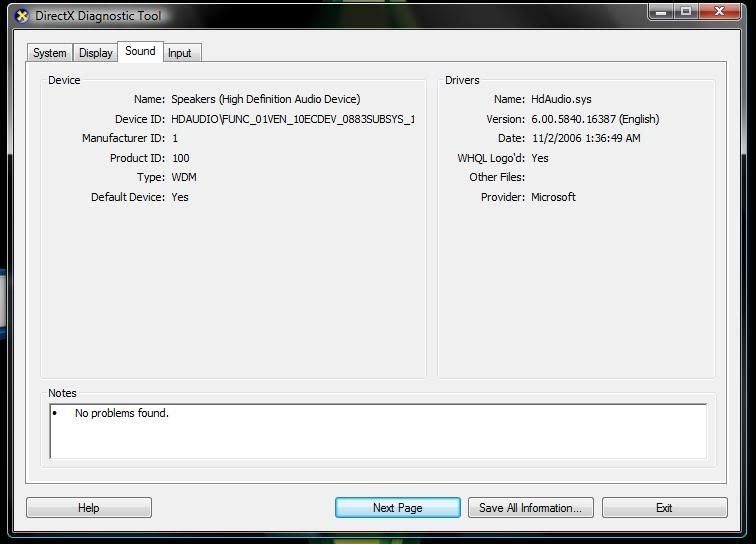This screenshot has height=544, width=756.
Task: Click the 'Type:' label in Device
Action: (x=151, y=177)
